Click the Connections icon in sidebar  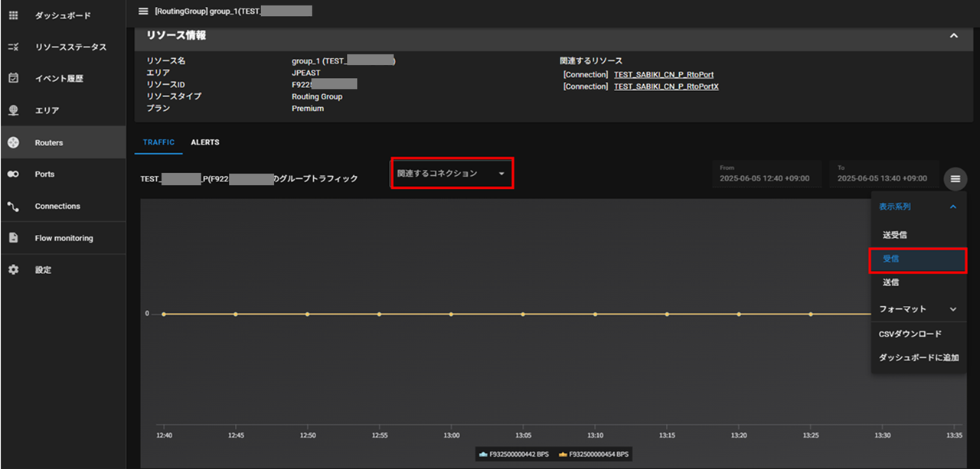click(13, 207)
